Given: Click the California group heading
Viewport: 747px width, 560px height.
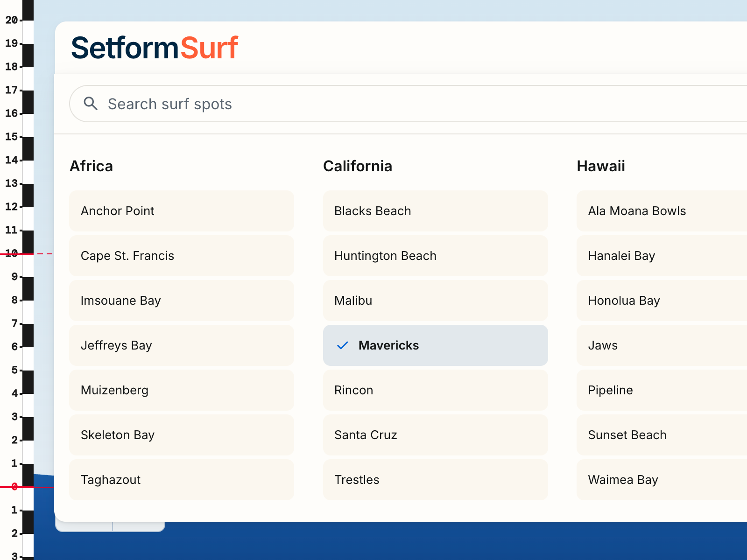Looking at the screenshot, I should pos(358,166).
